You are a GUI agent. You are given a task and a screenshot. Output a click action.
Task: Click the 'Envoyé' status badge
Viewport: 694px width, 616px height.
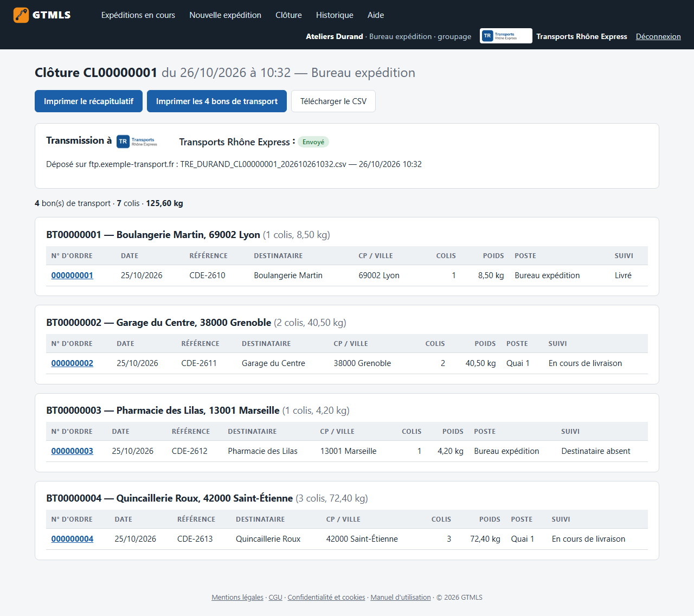pyautogui.click(x=313, y=142)
